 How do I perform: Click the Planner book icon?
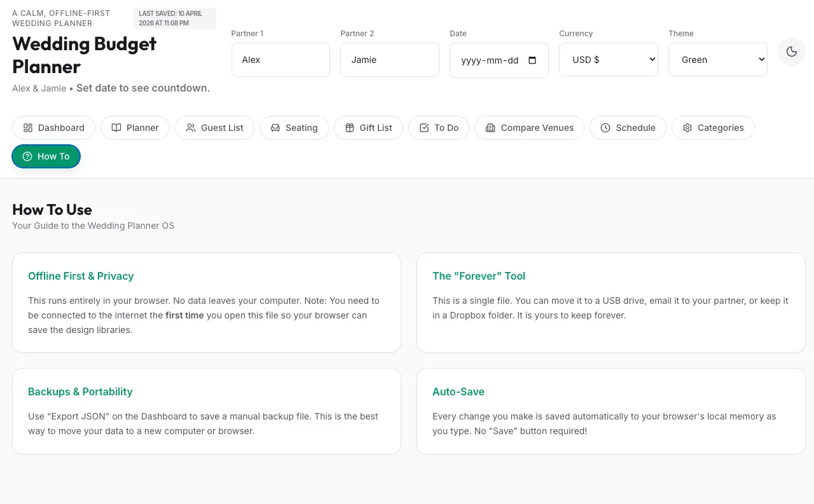click(x=117, y=128)
